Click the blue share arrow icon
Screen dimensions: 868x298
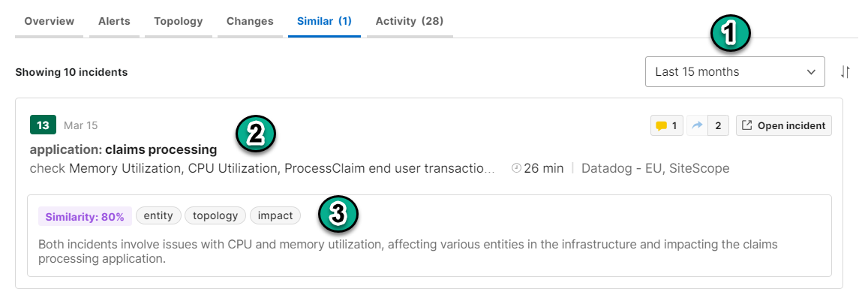[x=697, y=126]
